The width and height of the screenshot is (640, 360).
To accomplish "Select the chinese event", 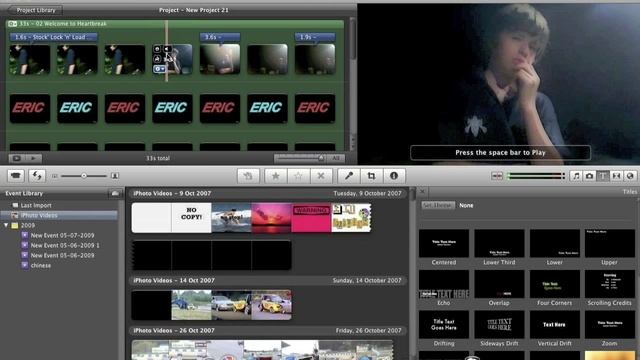I will coord(41,265).
